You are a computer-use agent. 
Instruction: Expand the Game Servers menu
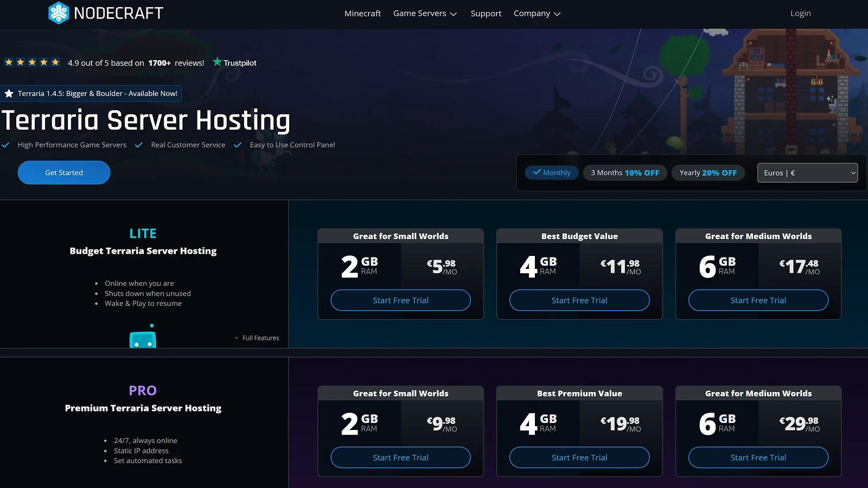coord(425,13)
